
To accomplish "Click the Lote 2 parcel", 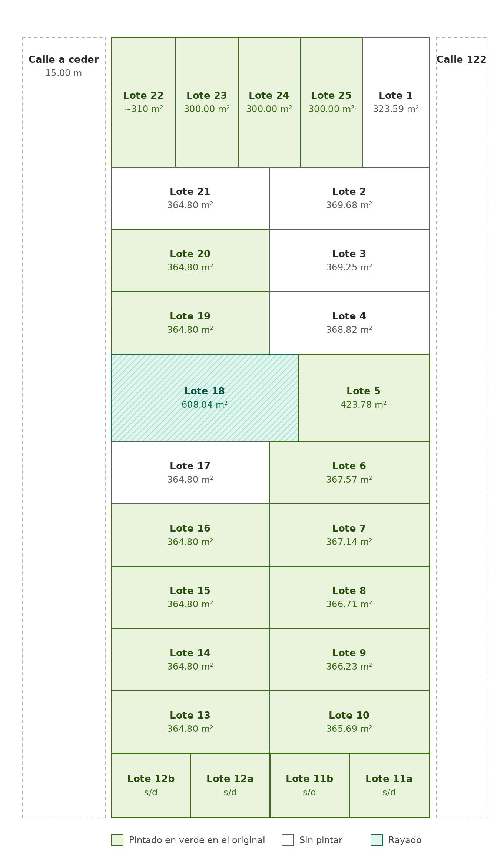I will [349, 198].
